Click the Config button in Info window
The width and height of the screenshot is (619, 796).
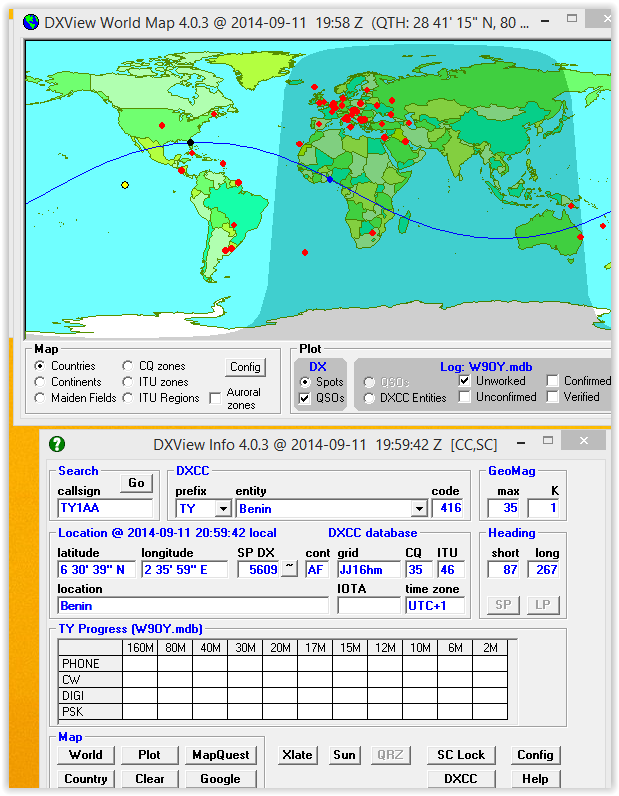click(x=535, y=755)
